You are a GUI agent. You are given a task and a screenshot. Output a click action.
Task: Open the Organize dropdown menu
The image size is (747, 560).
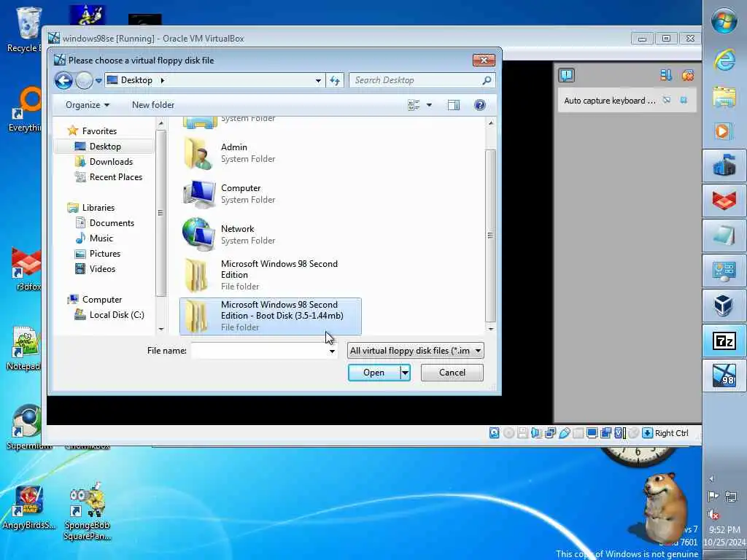coord(88,105)
